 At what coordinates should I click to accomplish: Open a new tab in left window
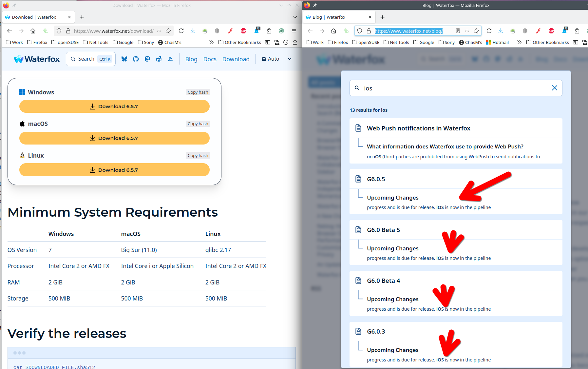pos(82,17)
